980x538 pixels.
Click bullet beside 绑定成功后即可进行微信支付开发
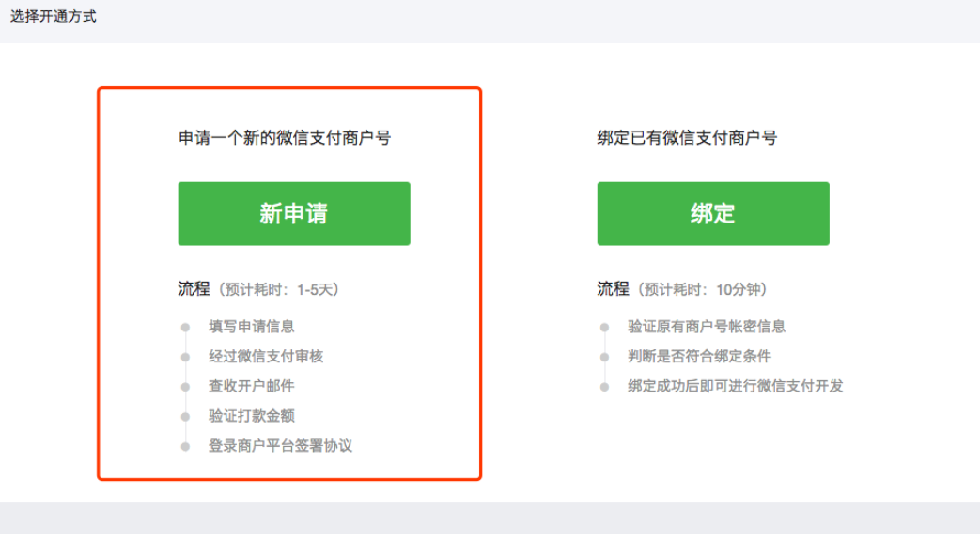(604, 387)
